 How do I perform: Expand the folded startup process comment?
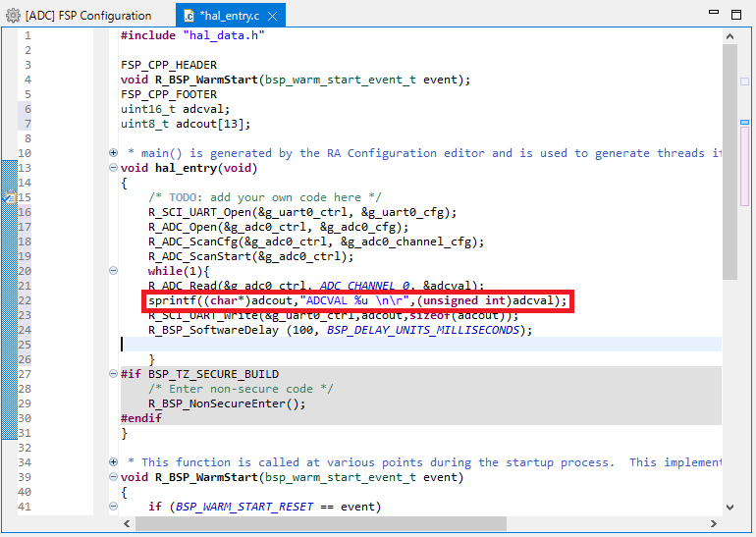pyautogui.click(x=113, y=461)
